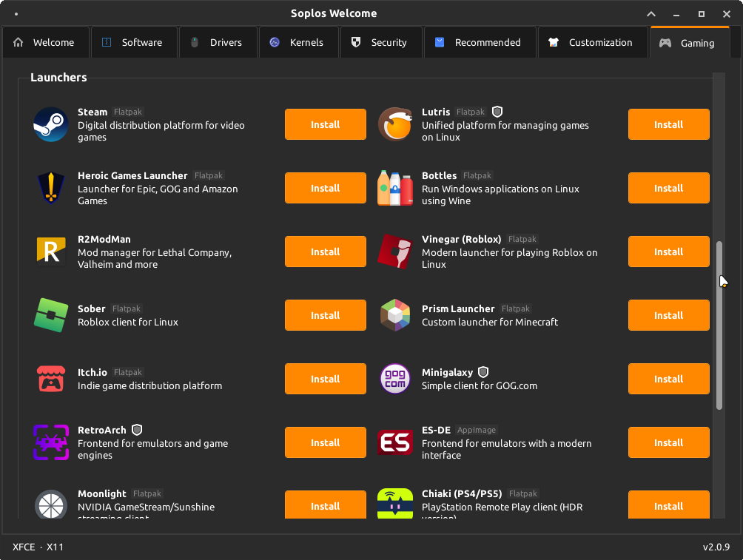Click the Kernels tab icon
The image size is (743, 560).
pyautogui.click(x=275, y=42)
